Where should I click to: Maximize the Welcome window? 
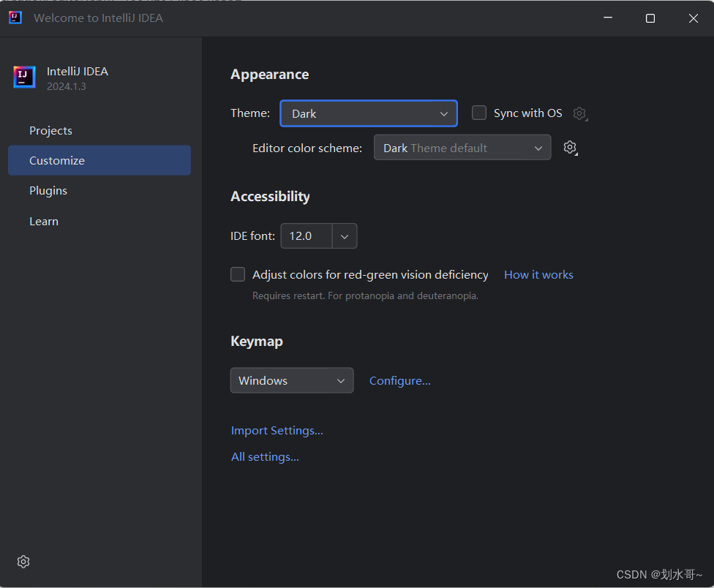click(650, 18)
